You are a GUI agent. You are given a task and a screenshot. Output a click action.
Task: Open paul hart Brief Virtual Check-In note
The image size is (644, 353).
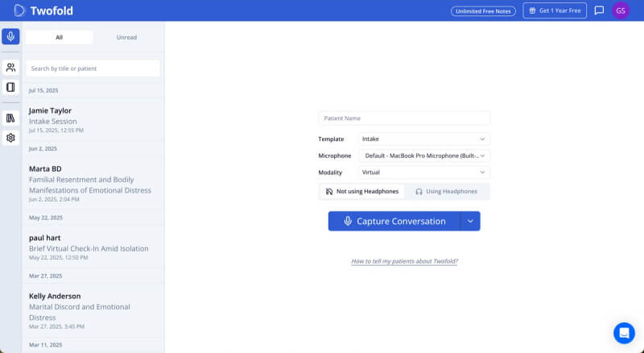pyautogui.click(x=93, y=247)
